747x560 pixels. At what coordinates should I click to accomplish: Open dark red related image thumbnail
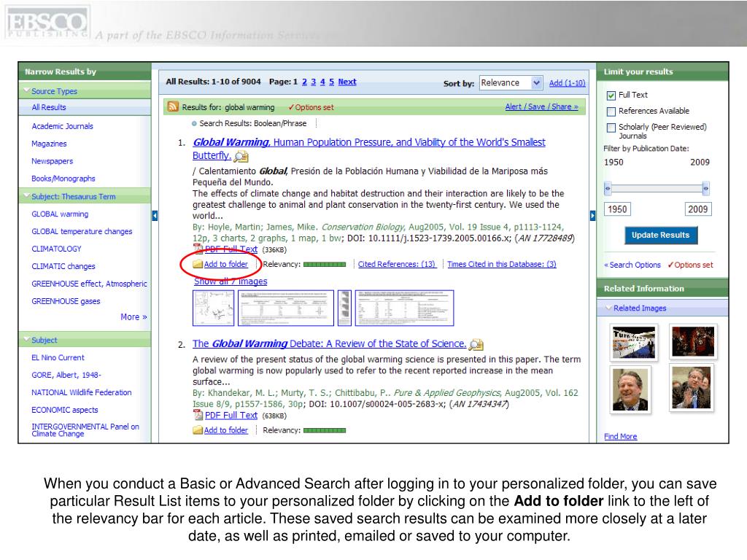(x=693, y=341)
